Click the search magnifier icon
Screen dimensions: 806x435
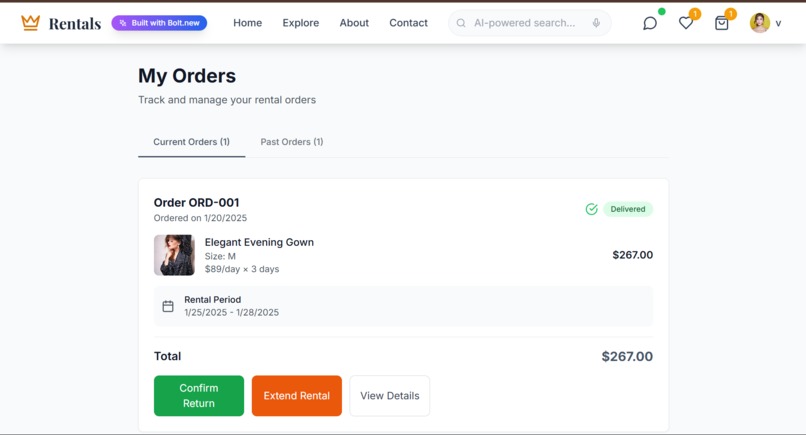(x=461, y=23)
